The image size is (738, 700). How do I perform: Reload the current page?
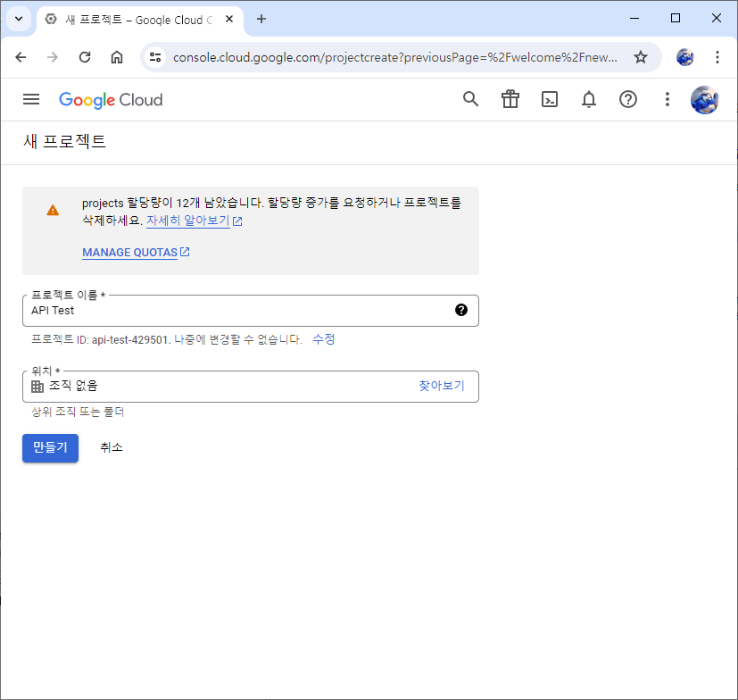[85, 57]
